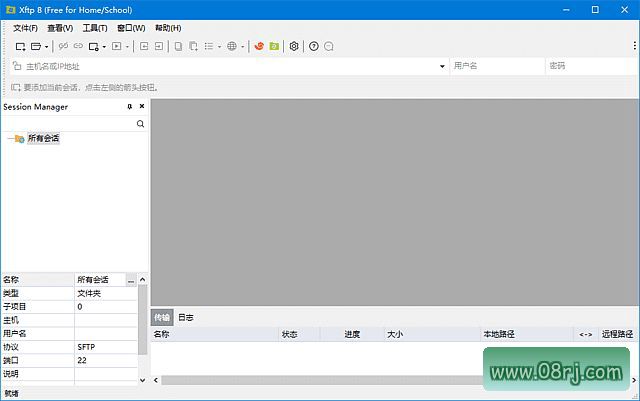Open Options with the gear icon
This screenshot has width=640, height=401.
[294, 46]
